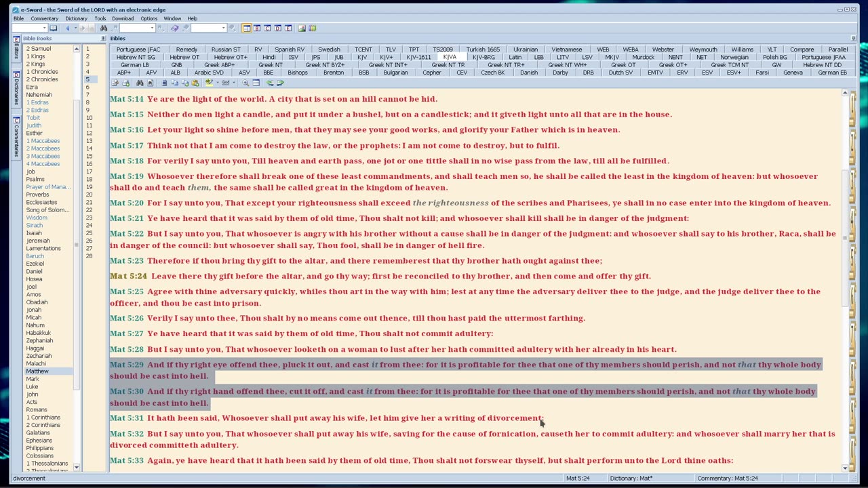Switch to the Webster Bible tab

point(663,49)
